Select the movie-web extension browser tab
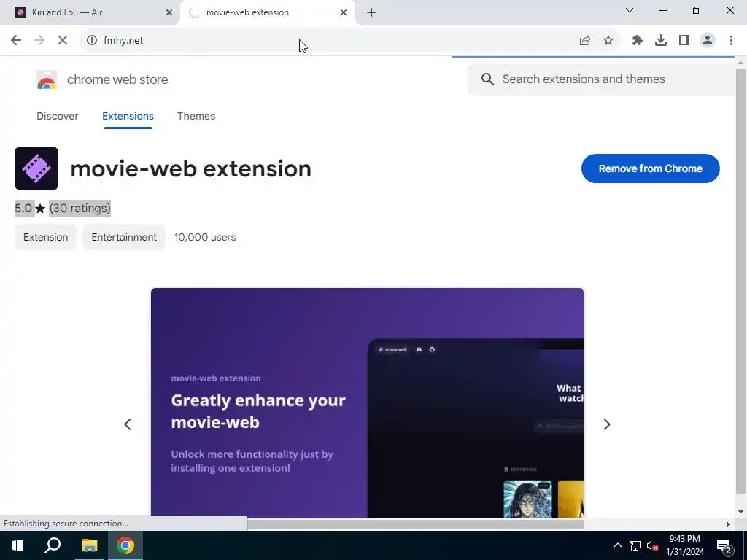Screen dimensions: 747x560 tap(267, 12)
